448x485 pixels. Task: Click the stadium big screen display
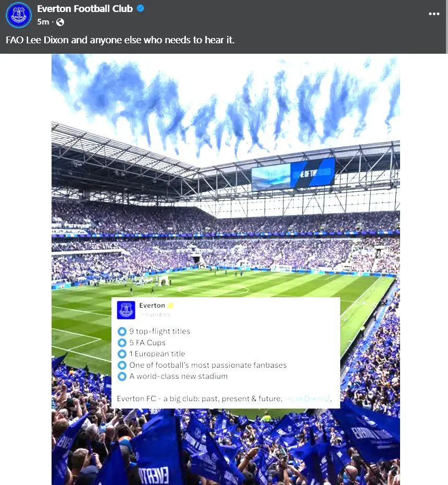point(293,174)
